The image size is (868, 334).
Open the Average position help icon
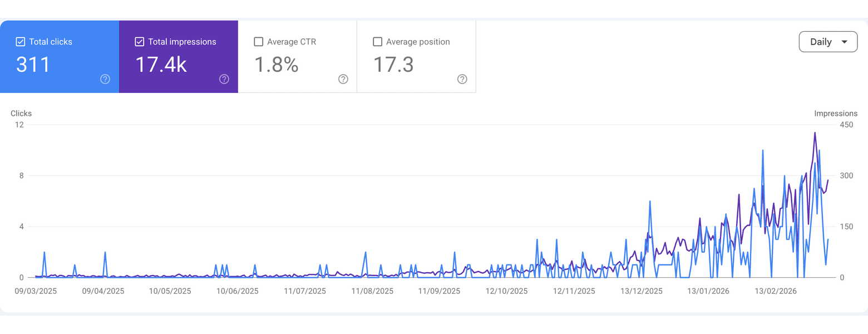[x=462, y=79]
